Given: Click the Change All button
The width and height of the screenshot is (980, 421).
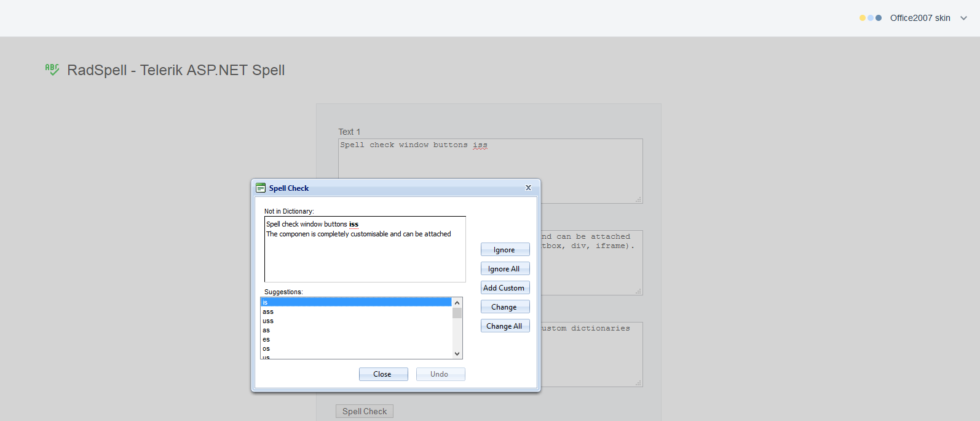Looking at the screenshot, I should coord(505,326).
